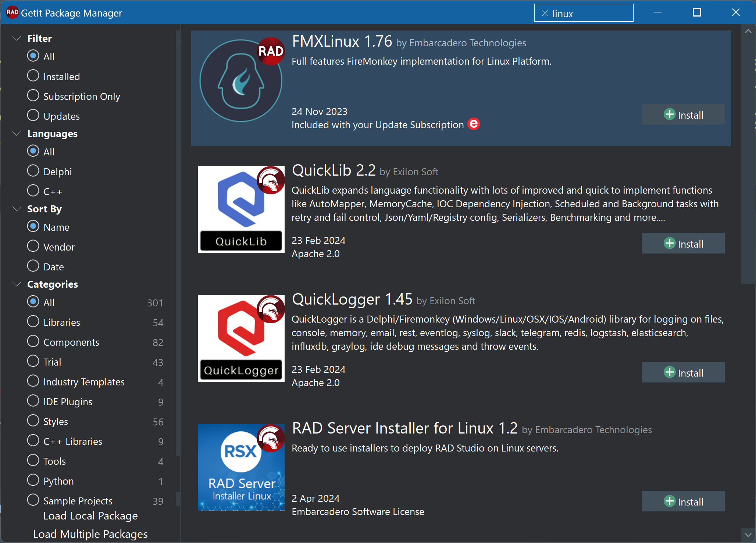Click scroll up arrow of package list
This screenshot has height=543, width=756.
[748, 31]
